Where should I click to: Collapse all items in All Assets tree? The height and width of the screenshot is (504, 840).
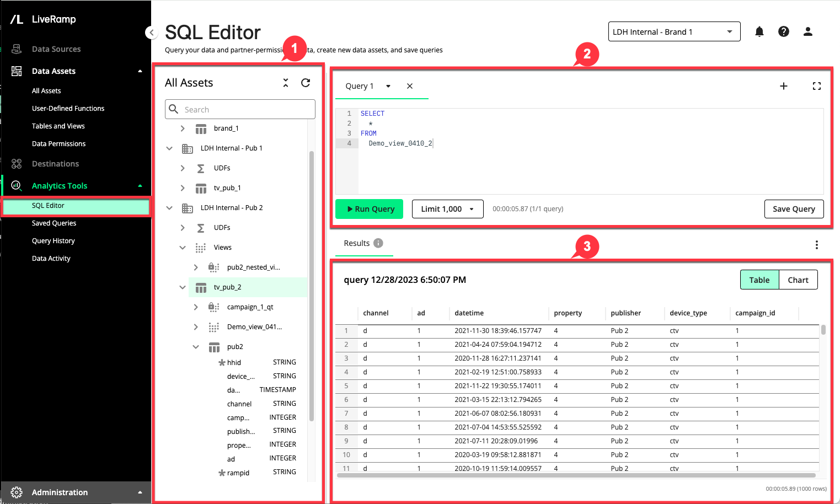pyautogui.click(x=286, y=83)
